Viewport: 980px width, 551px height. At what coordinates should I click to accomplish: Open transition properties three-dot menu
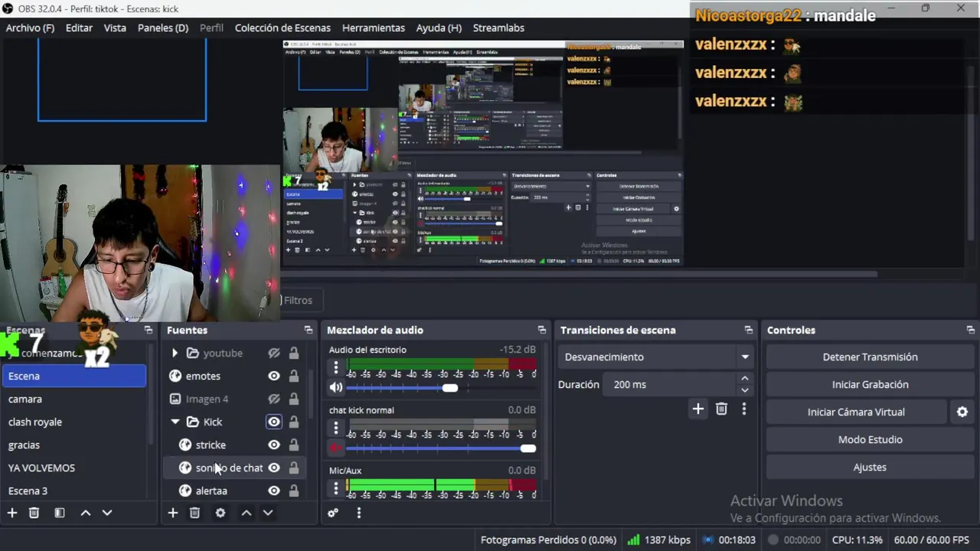(743, 409)
